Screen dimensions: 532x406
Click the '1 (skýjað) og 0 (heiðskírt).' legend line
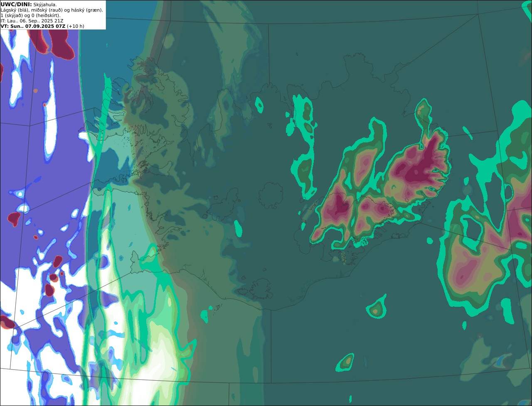pos(30,15)
